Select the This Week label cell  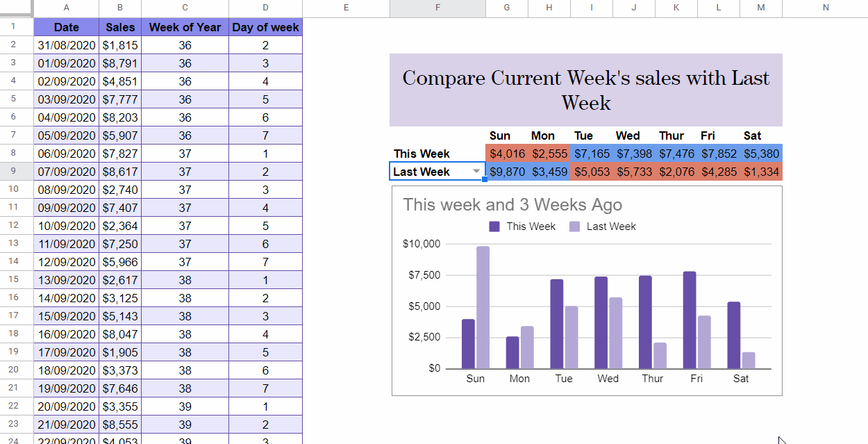click(422, 153)
